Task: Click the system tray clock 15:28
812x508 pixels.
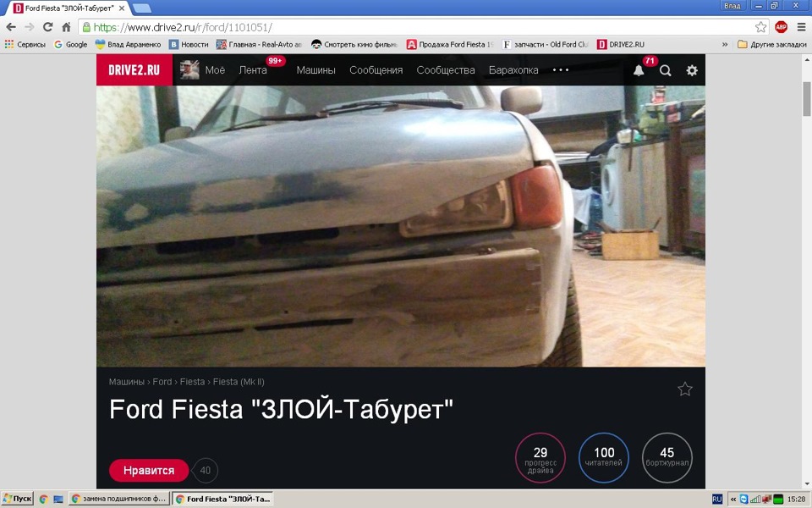Action: 797,500
